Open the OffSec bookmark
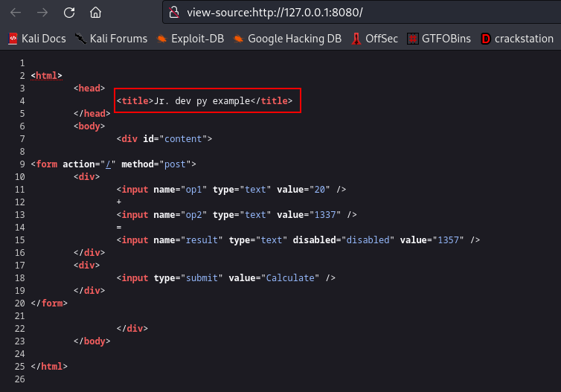Image resolution: width=561 pixels, height=392 pixels. pos(374,39)
